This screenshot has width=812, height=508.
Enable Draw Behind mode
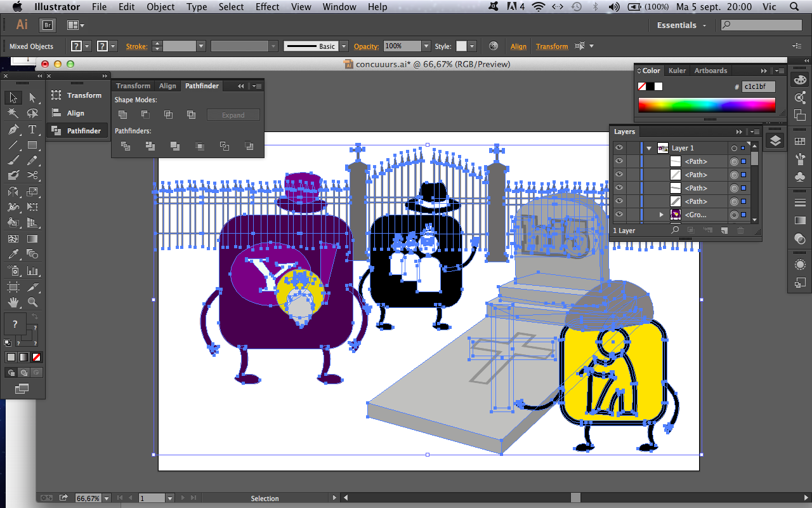point(23,373)
